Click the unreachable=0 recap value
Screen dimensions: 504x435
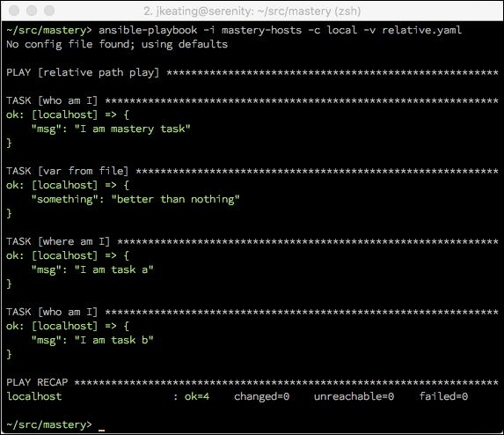(354, 396)
